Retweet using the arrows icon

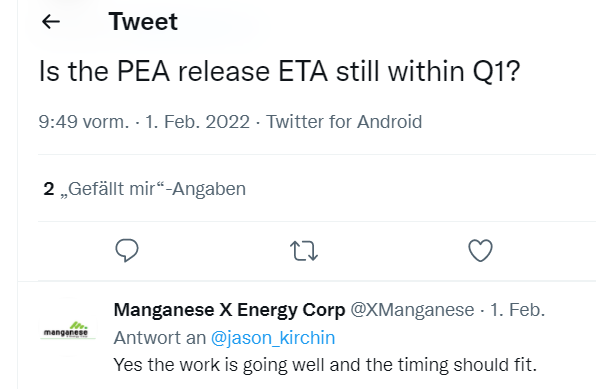point(304,251)
